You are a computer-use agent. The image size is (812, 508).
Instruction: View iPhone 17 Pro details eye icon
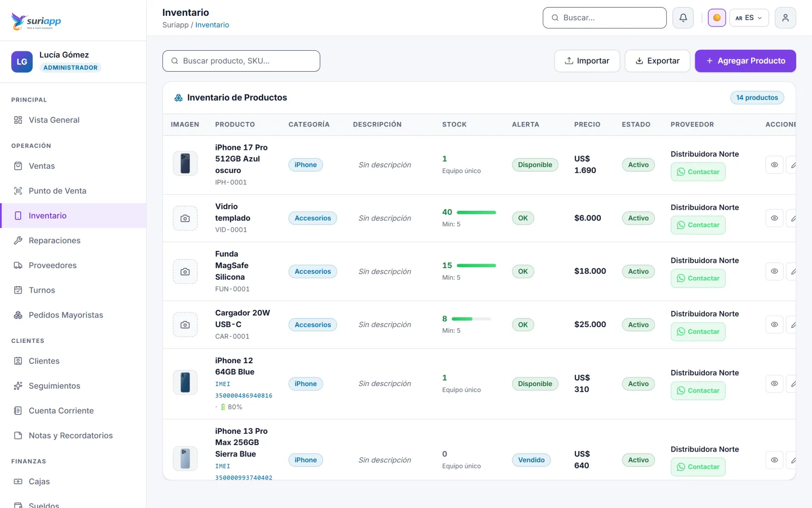pyautogui.click(x=774, y=165)
